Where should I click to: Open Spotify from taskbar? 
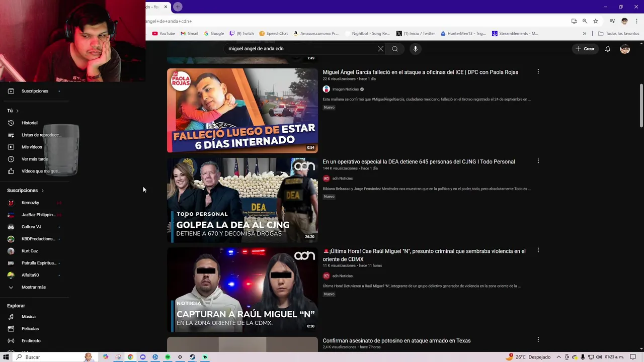168,357
